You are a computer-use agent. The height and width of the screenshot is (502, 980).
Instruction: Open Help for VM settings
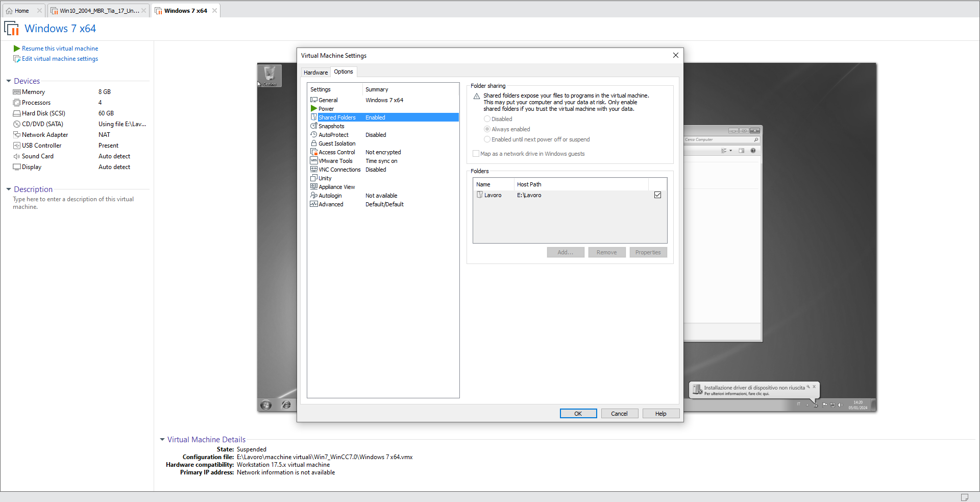(661, 414)
